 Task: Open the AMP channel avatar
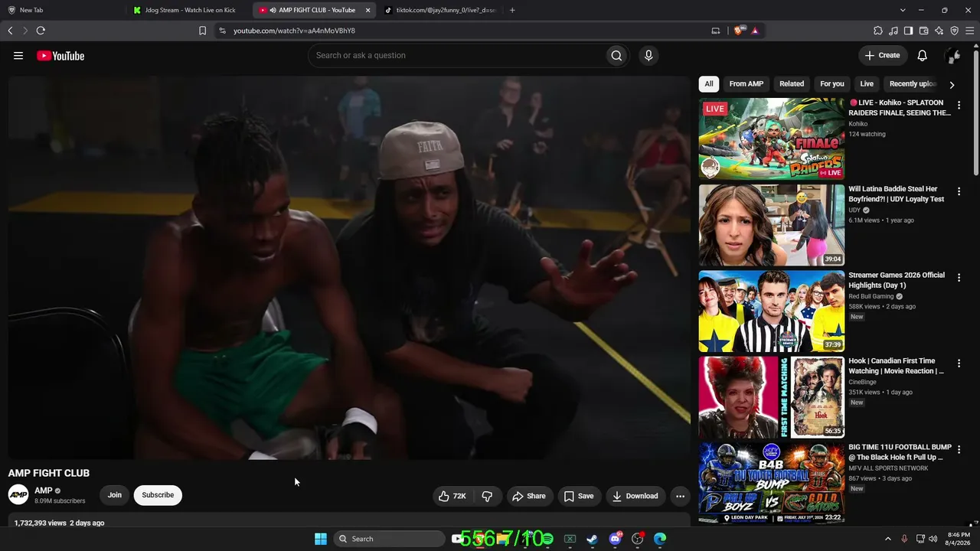click(x=18, y=495)
